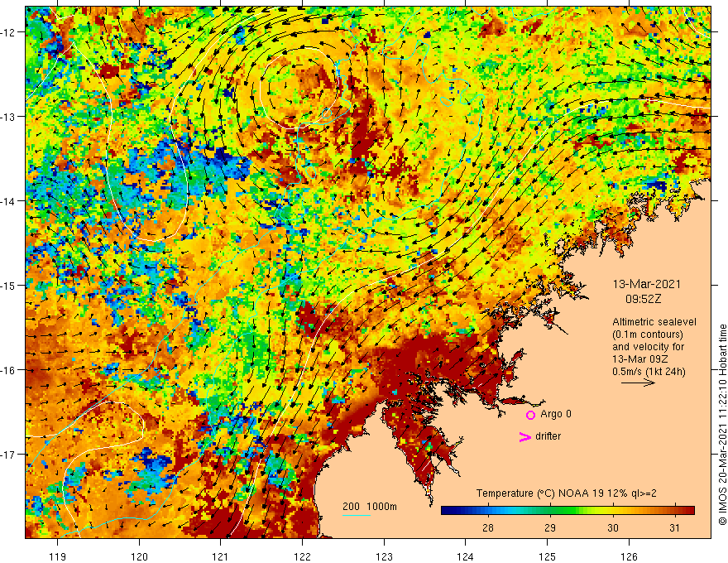Click the 'drifter' legend label
Screen dimensions: 728x563
pos(548,436)
